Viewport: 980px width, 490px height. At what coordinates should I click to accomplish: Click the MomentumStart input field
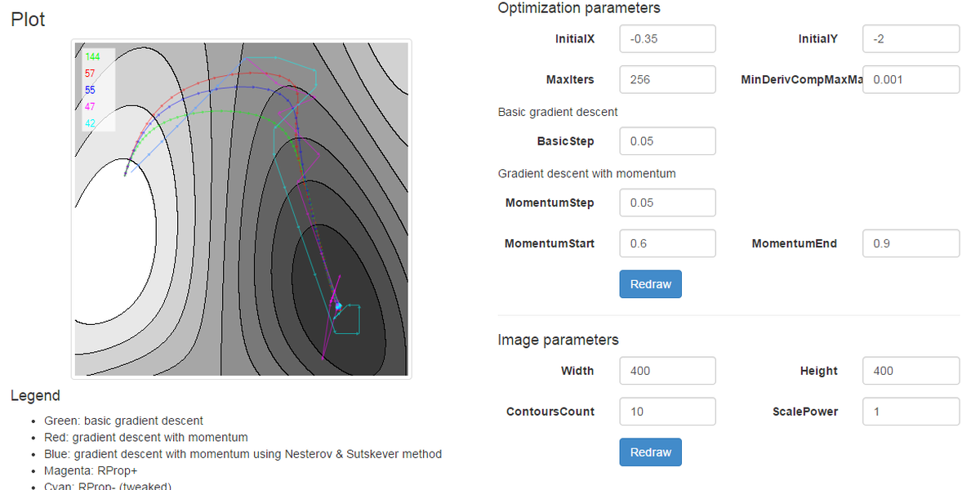coord(666,243)
